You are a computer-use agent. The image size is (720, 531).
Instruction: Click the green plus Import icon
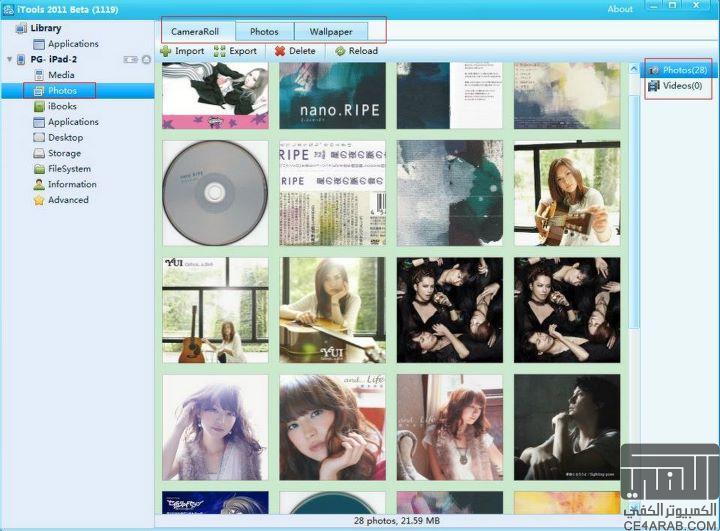[166, 51]
